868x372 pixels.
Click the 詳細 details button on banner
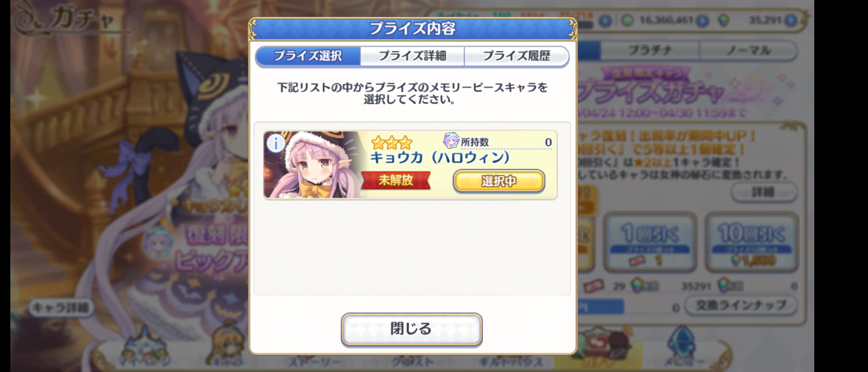coord(764,192)
